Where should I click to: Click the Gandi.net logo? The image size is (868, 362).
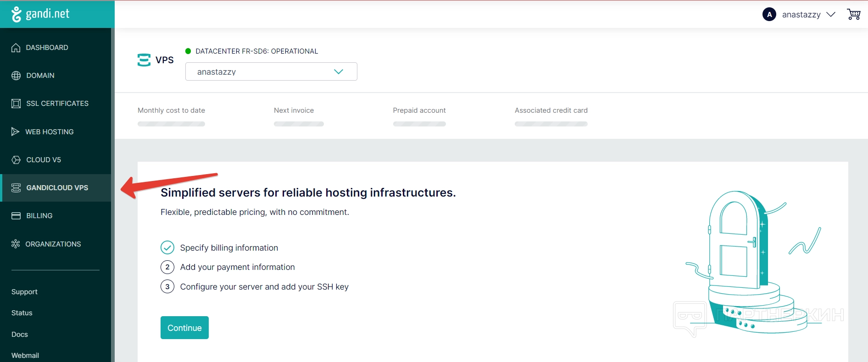40,14
